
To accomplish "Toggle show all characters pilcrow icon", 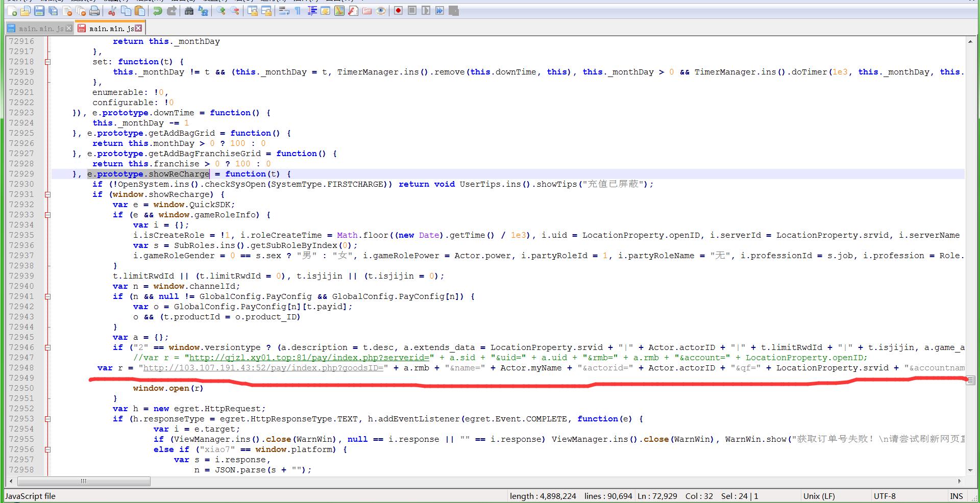I will [x=298, y=11].
